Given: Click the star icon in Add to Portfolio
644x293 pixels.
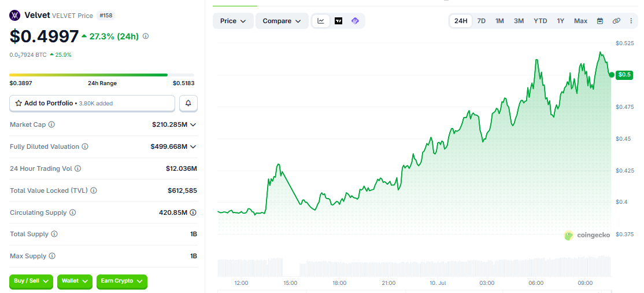Looking at the screenshot, I should (18, 103).
